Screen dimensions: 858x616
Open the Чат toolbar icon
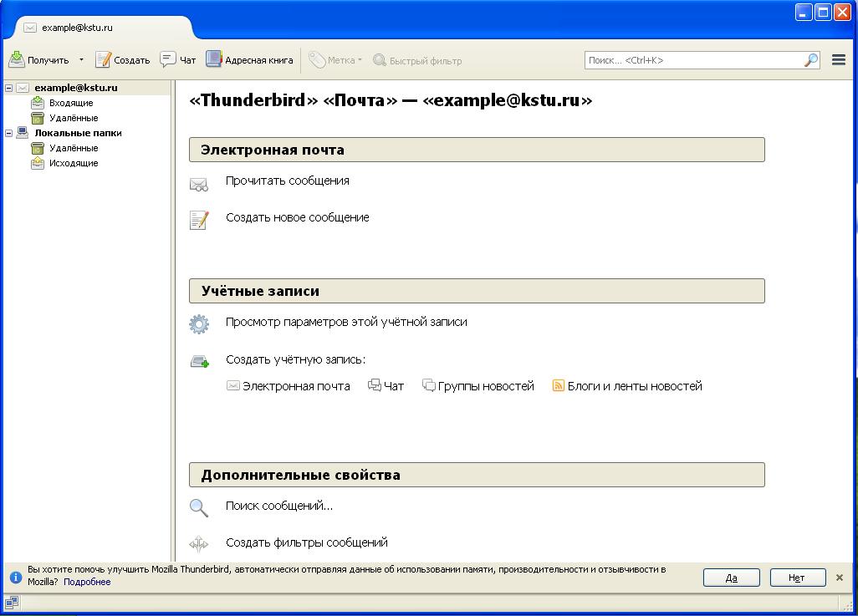[x=168, y=59]
